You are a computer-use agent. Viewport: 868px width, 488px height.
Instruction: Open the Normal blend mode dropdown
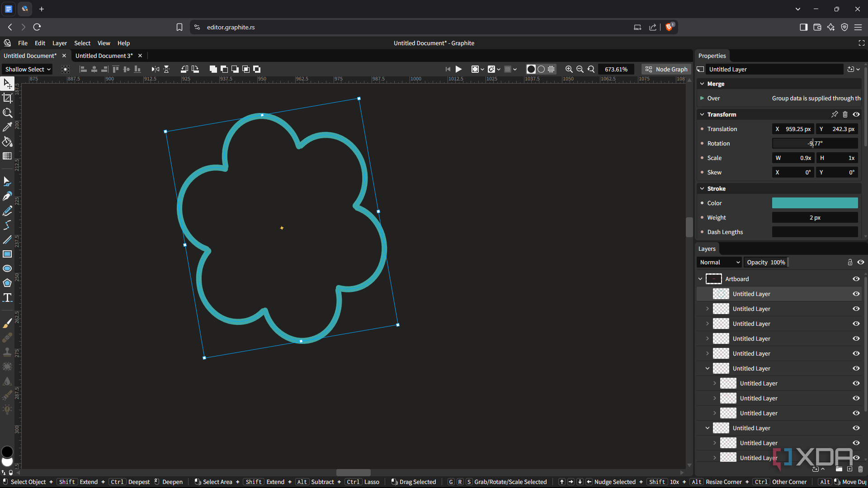pos(719,262)
